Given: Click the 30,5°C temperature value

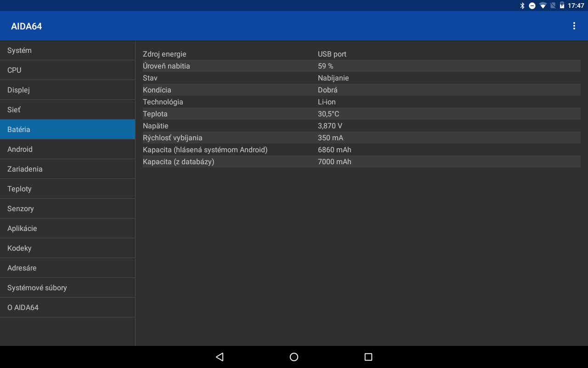Looking at the screenshot, I should (328, 114).
